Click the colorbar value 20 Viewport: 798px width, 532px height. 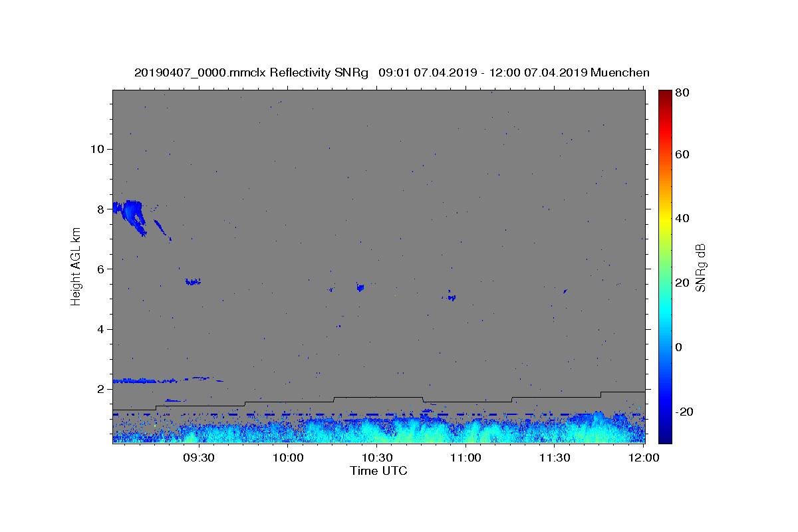tap(684, 283)
